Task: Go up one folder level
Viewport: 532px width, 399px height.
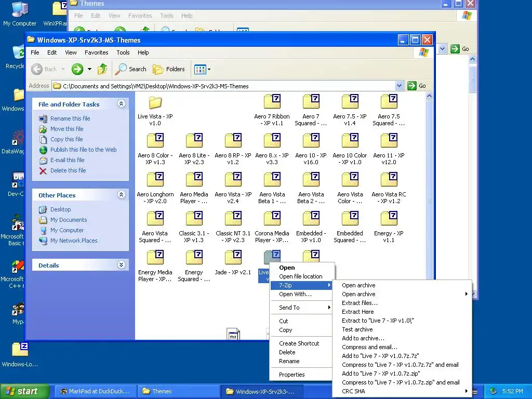Action: 102,69
